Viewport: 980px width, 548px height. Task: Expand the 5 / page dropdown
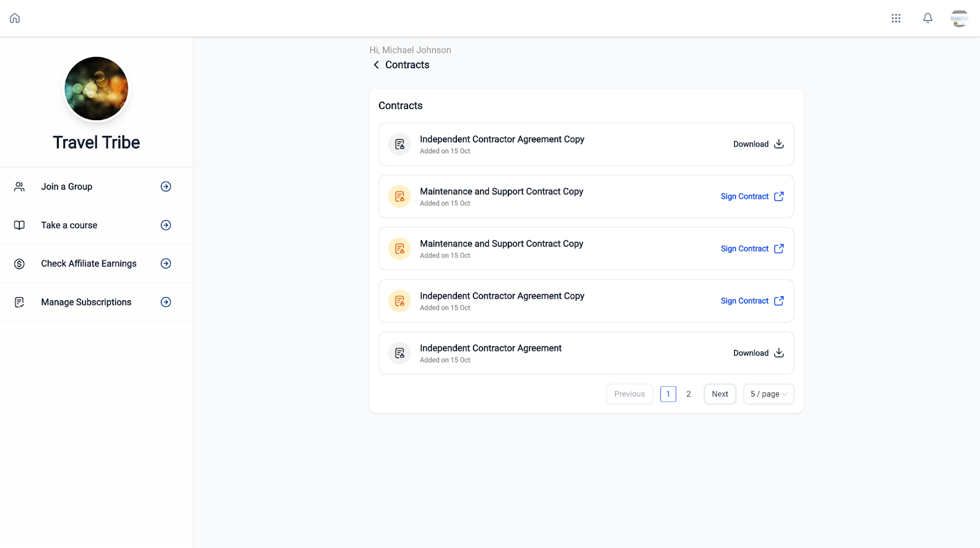click(769, 394)
